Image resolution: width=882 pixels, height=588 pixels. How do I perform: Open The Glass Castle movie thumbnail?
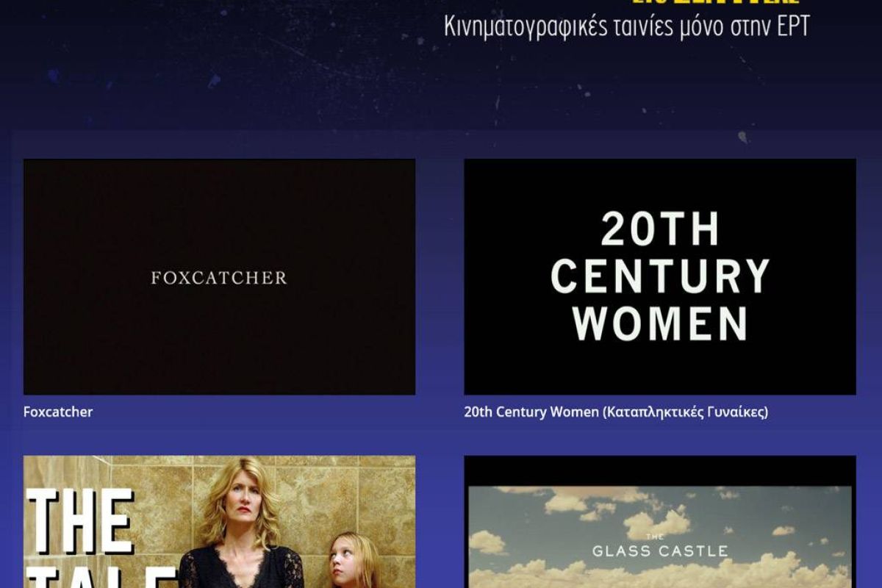click(x=660, y=522)
